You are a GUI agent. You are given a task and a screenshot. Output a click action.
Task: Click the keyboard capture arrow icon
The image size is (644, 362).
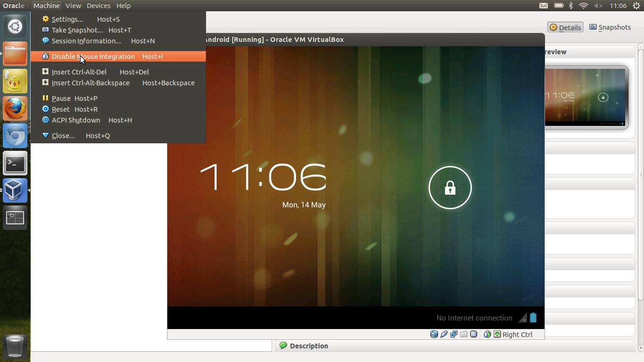tap(497, 334)
